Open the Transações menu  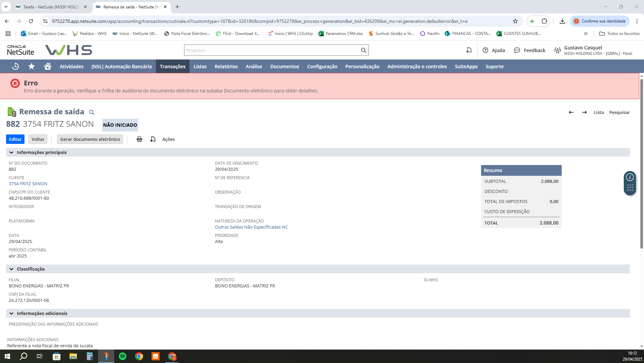tap(172, 67)
